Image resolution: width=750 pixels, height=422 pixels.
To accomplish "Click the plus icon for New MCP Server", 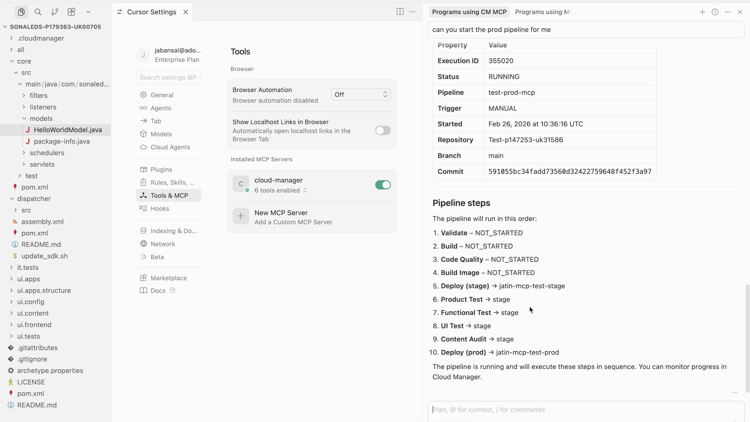I will click(241, 216).
